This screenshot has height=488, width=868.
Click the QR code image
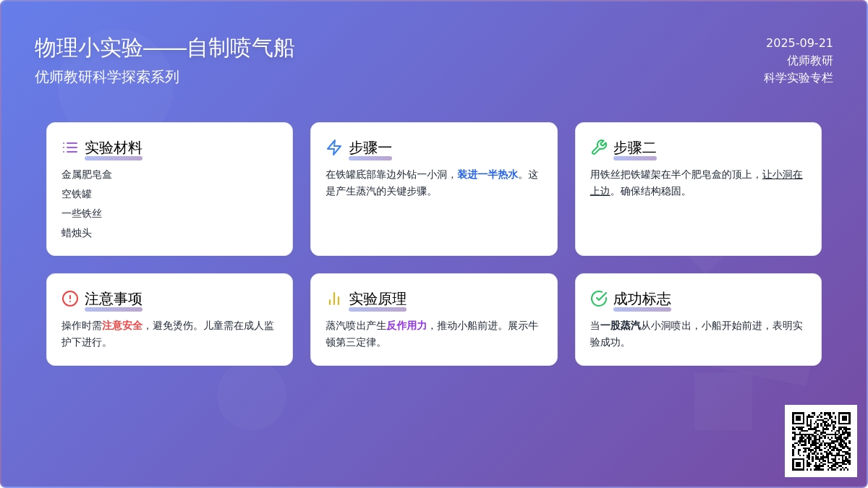820,441
